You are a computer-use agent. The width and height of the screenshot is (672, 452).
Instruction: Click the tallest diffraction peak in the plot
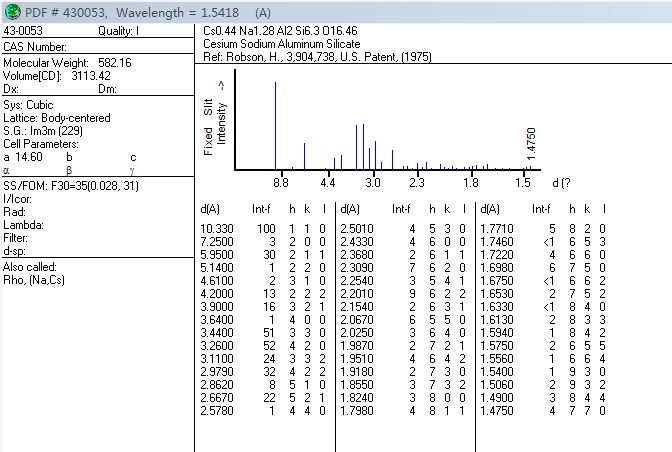(275, 126)
